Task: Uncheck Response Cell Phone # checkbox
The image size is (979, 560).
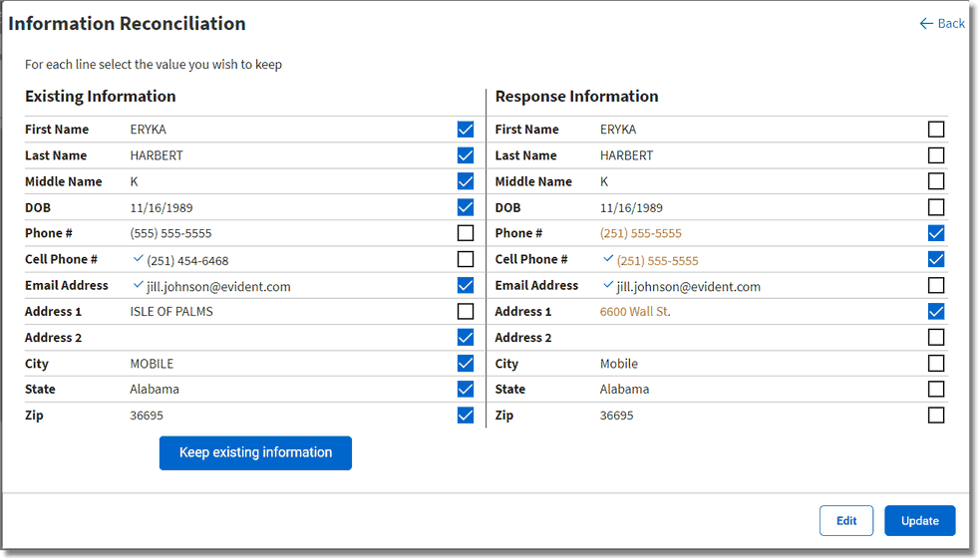Action: coord(936,259)
